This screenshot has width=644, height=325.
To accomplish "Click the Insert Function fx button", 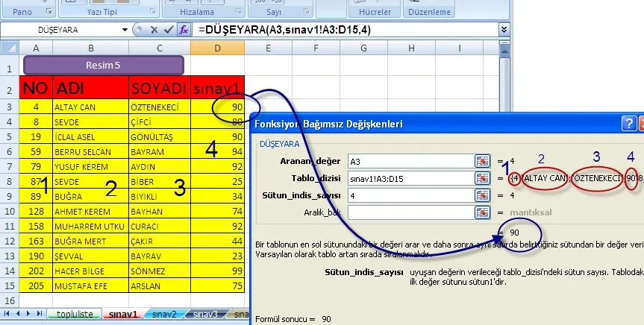I will (183, 30).
